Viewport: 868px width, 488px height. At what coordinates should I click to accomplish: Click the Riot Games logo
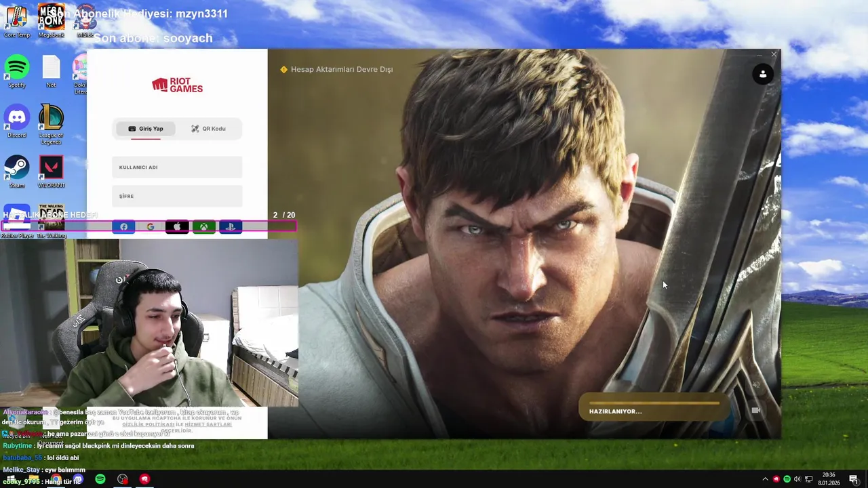(x=177, y=85)
